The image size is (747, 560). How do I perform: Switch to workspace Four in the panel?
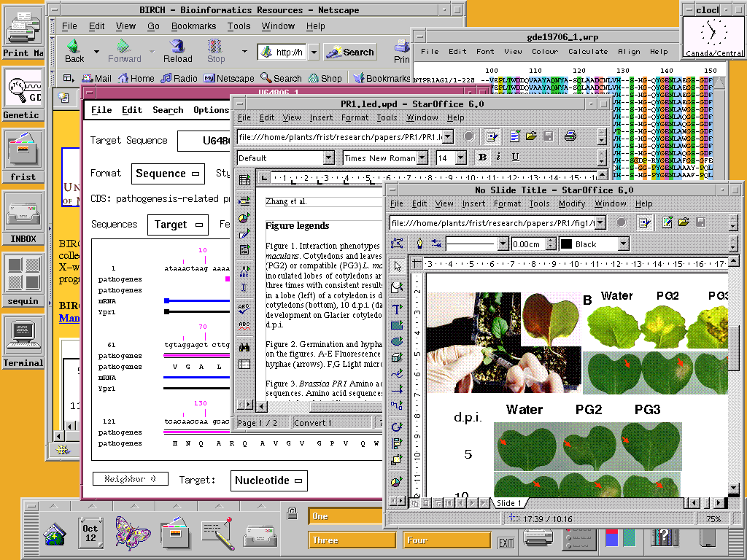446,540
